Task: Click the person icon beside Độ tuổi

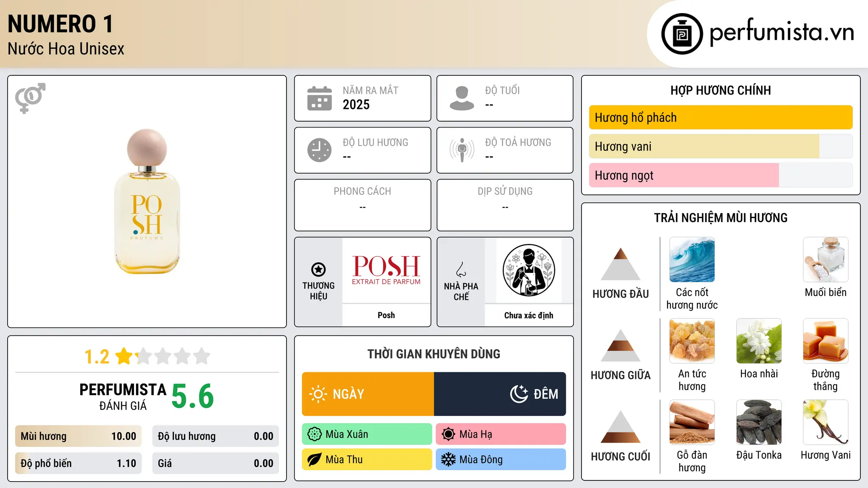Action: [x=462, y=98]
